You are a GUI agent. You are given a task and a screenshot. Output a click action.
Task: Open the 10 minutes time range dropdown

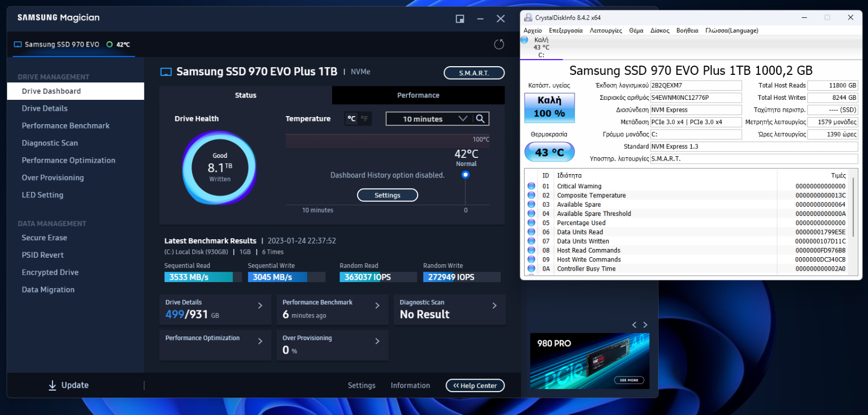coord(429,119)
